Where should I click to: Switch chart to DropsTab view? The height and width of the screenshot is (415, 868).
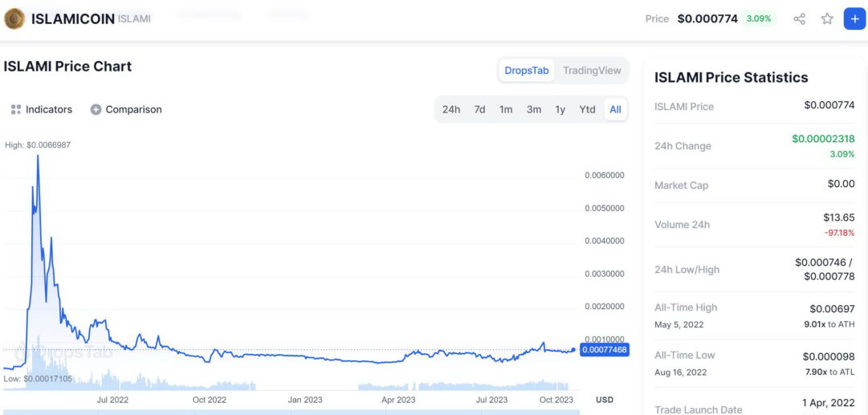[x=527, y=71]
